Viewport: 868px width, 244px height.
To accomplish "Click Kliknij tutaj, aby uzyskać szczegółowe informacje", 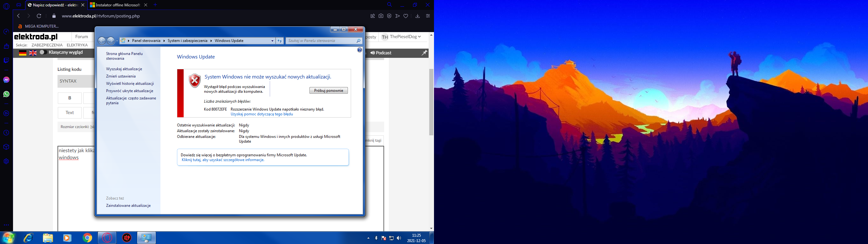I will pyautogui.click(x=223, y=160).
